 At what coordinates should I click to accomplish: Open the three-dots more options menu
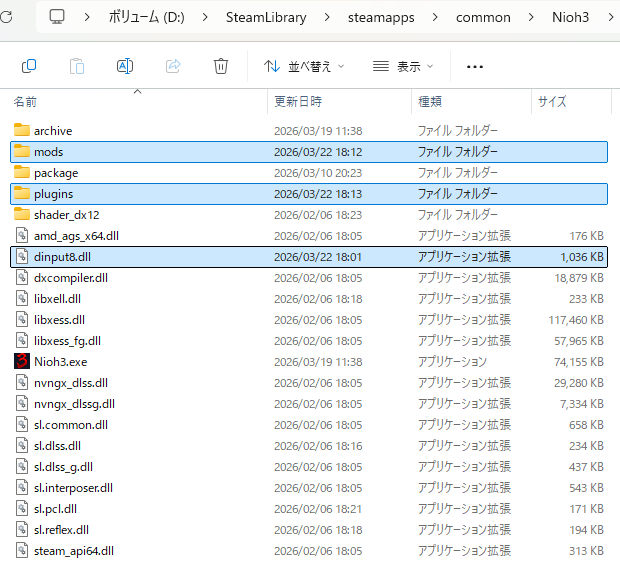click(x=475, y=66)
